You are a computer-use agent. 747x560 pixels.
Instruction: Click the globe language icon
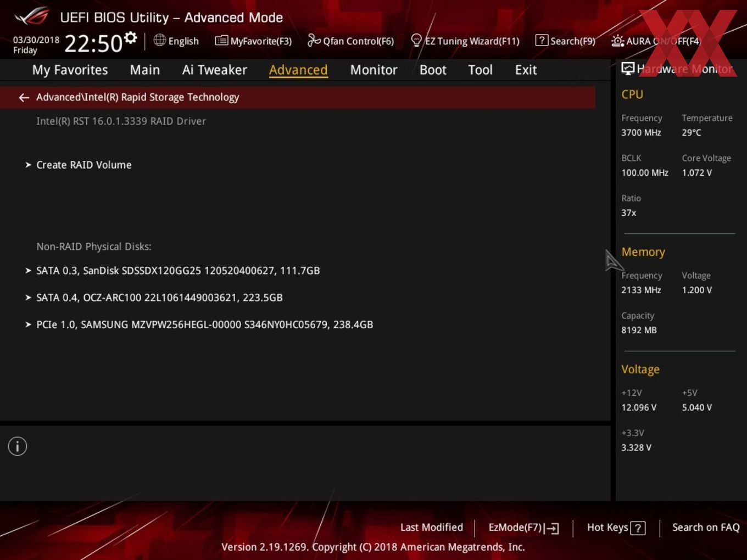(x=159, y=40)
